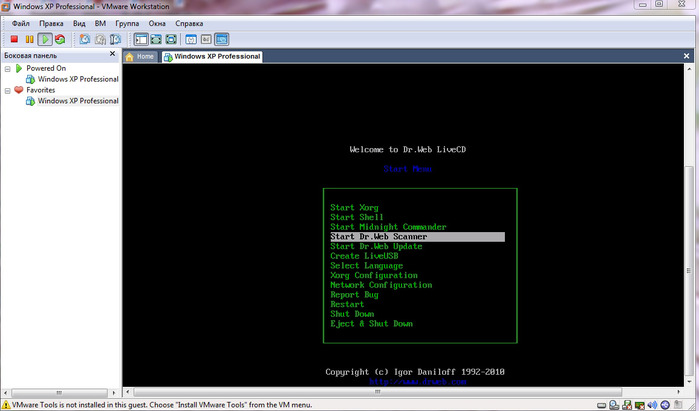This screenshot has width=699, height=411.
Task: Take a snapshot using the toolbar snapshot icon
Action: click(84, 39)
